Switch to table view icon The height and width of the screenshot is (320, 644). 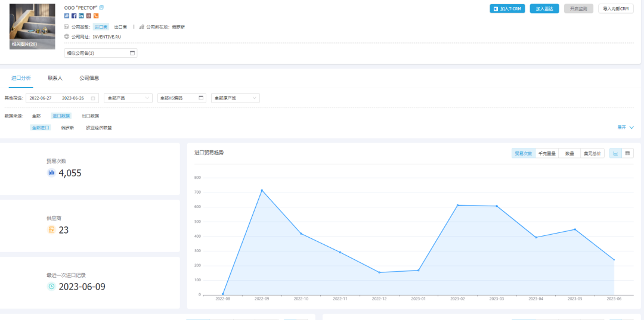click(x=627, y=153)
